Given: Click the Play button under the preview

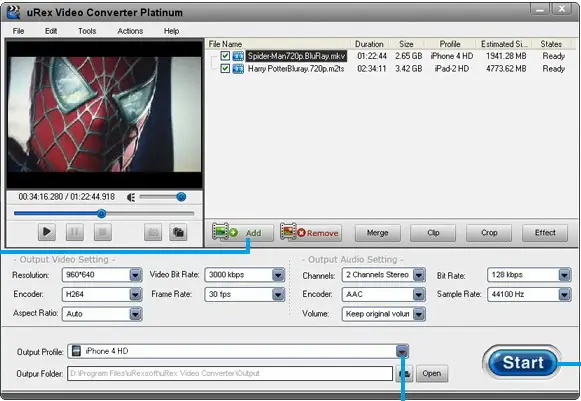Looking at the screenshot, I should [x=47, y=232].
